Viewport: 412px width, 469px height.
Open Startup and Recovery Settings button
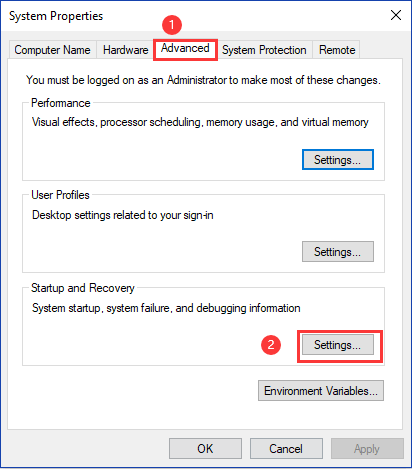click(338, 345)
